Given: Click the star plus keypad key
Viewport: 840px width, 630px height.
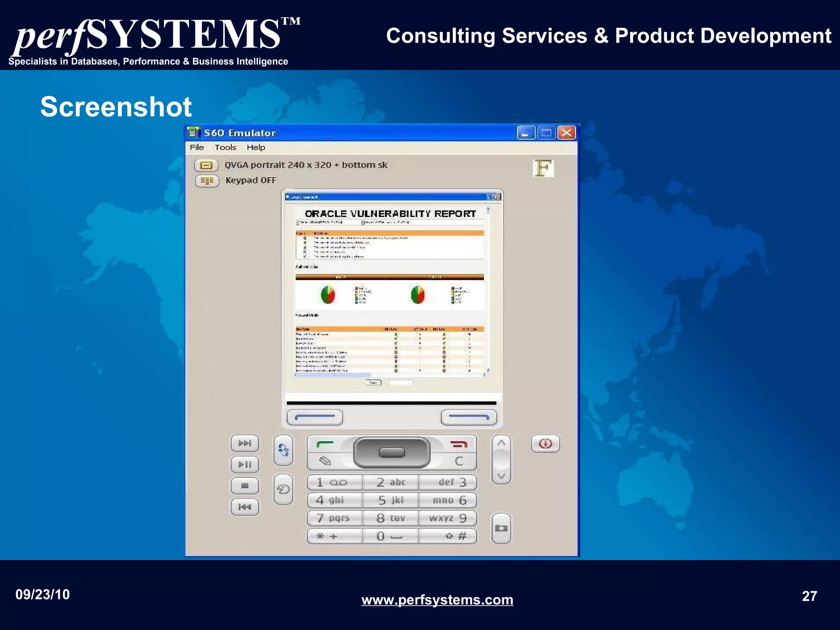Looking at the screenshot, I should pyautogui.click(x=335, y=536).
